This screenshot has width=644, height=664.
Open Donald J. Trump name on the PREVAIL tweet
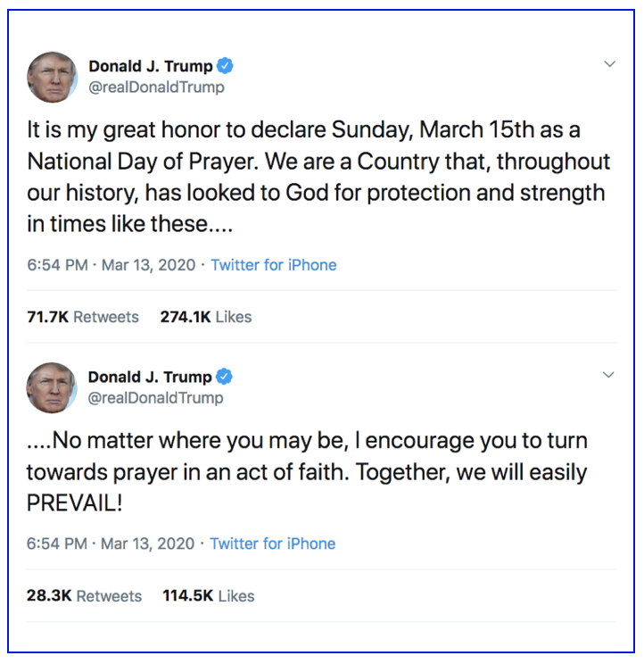coord(150,377)
